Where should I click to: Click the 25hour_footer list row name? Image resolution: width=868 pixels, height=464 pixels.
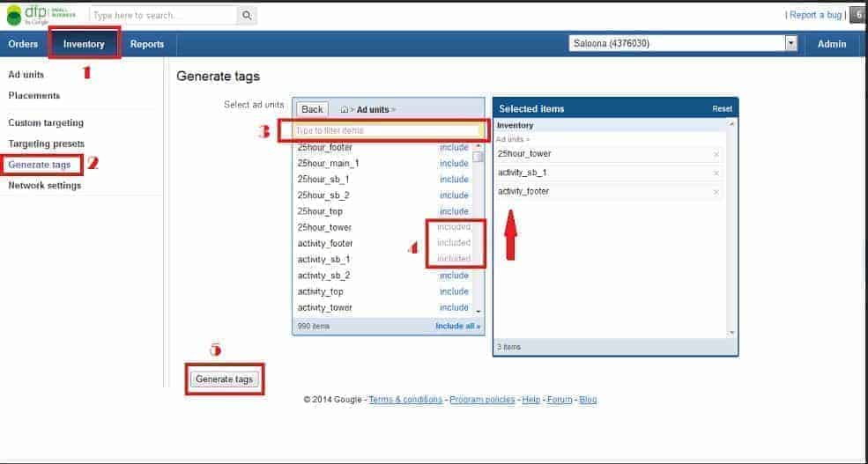coord(325,148)
